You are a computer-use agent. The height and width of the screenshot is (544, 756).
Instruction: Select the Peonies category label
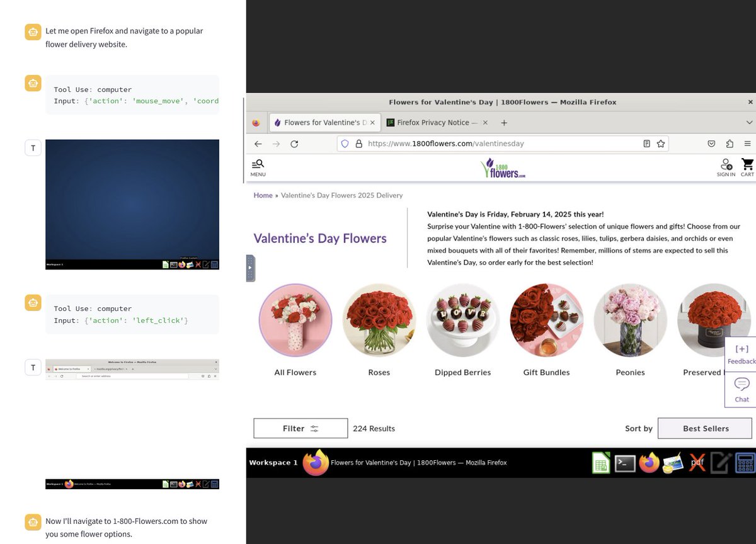point(631,372)
